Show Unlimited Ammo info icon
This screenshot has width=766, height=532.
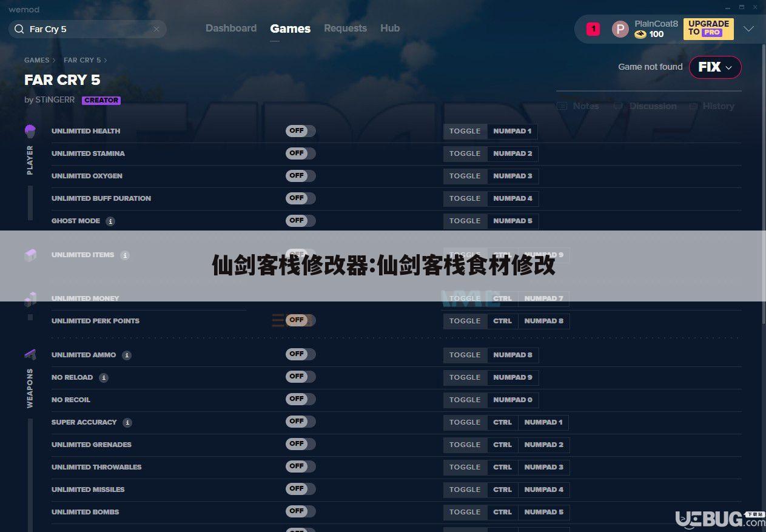[127, 355]
